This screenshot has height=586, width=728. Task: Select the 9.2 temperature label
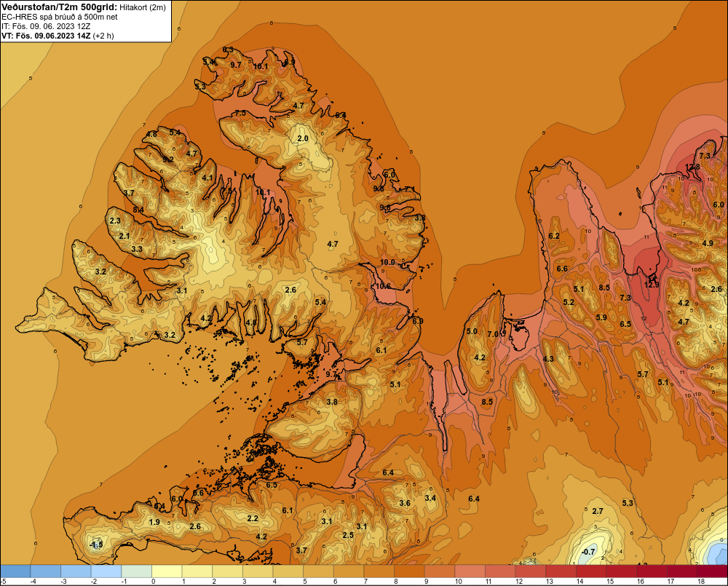[168, 159]
